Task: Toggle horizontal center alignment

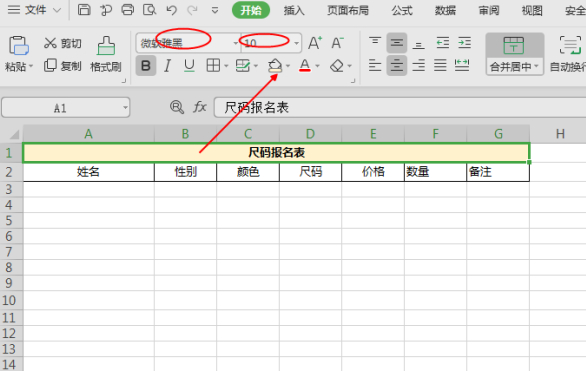Action: tap(397, 66)
